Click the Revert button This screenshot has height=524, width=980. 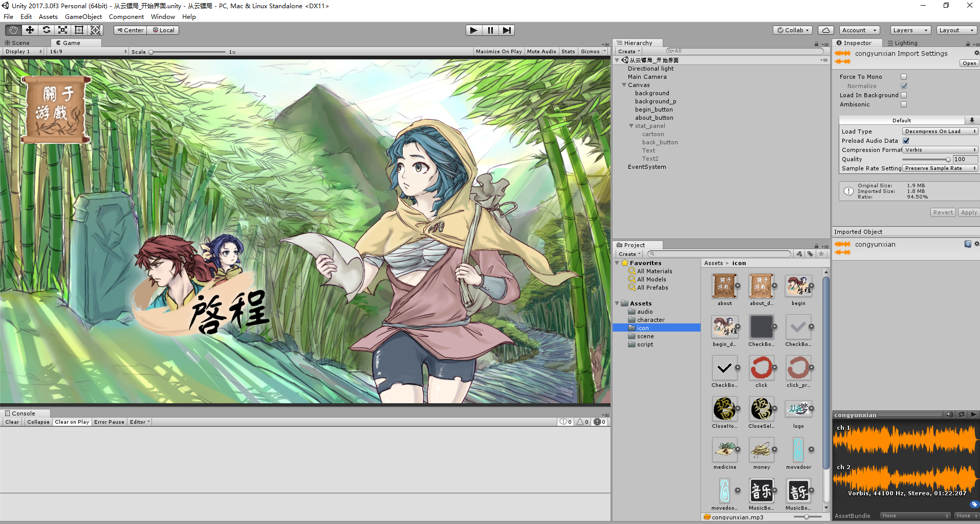[x=943, y=212]
